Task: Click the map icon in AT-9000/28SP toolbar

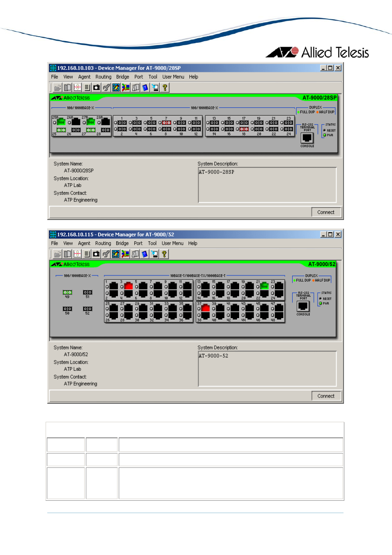Action: (136, 88)
